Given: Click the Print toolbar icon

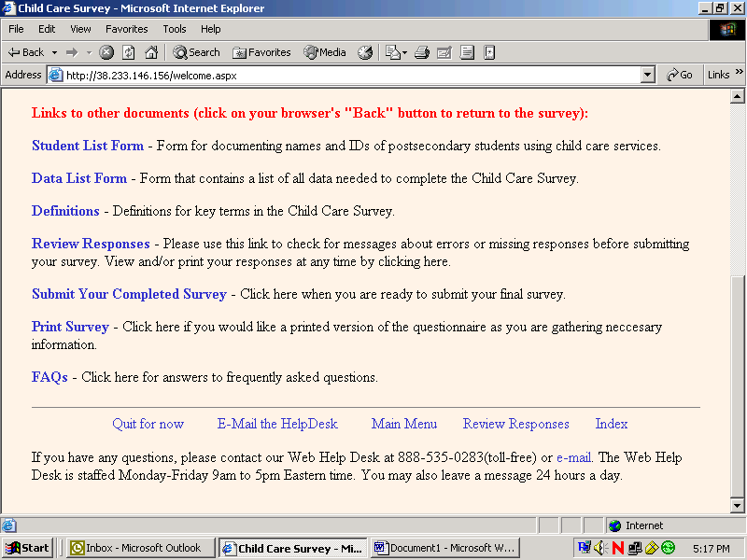Looking at the screenshot, I should [x=421, y=52].
